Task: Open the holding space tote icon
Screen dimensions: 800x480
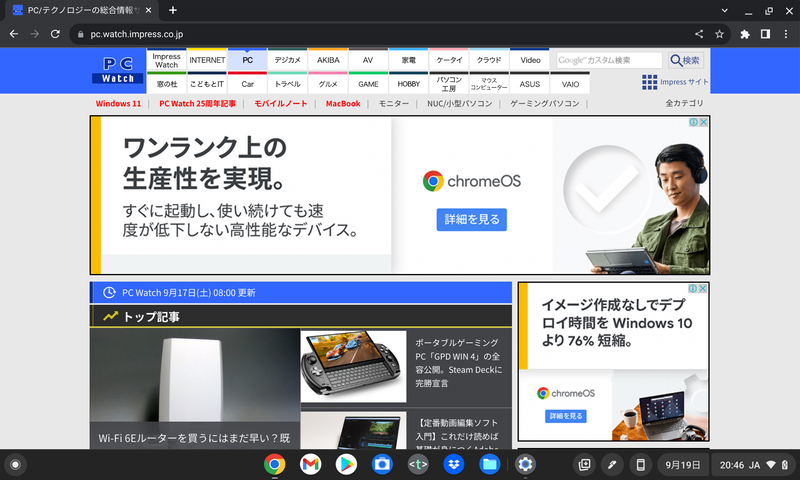Action: (584, 465)
